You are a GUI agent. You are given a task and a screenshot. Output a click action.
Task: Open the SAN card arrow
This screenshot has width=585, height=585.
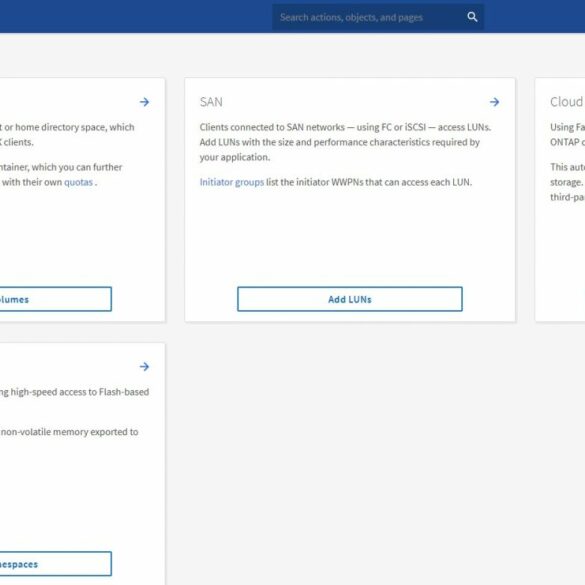[x=494, y=102]
